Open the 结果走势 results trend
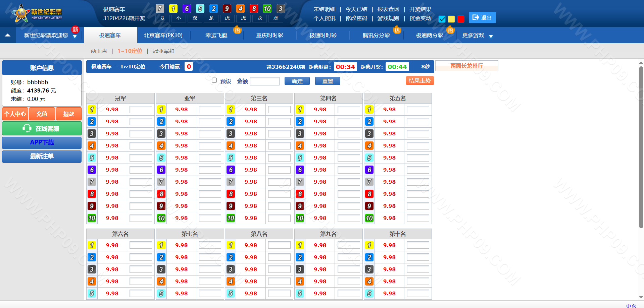Image resolution: width=644 pixels, height=308 pixels. click(x=419, y=81)
